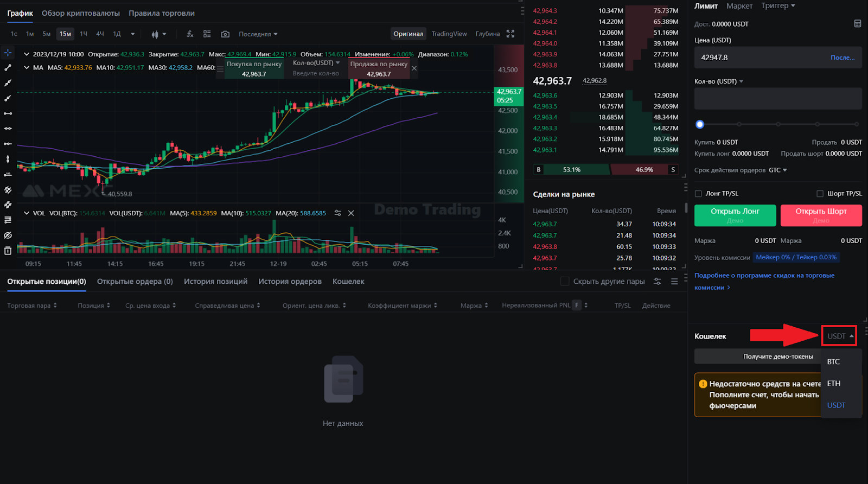
Task: Open VOL indicator settings icon
Action: click(x=338, y=213)
